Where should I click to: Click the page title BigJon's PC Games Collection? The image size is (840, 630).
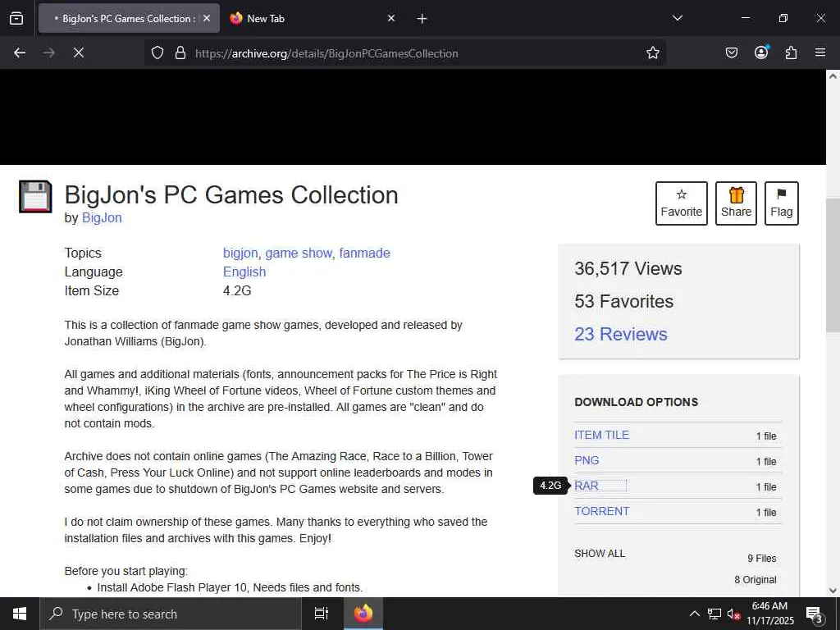(x=231, y=195)
